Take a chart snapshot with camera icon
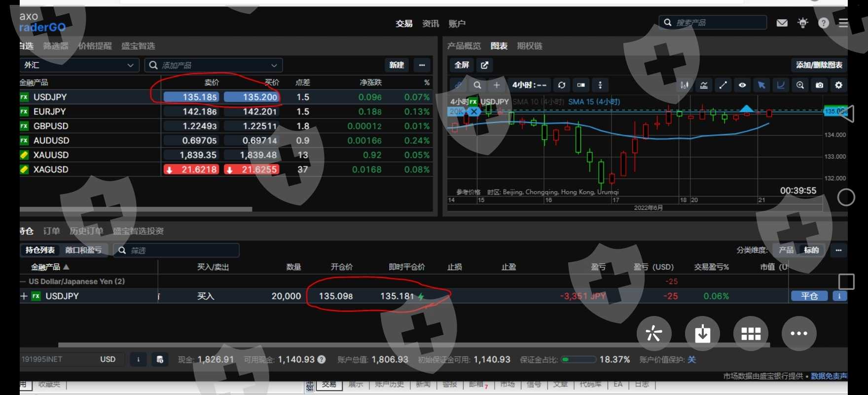Viewport: 868px width, 395px height. [x=819, y=85]
